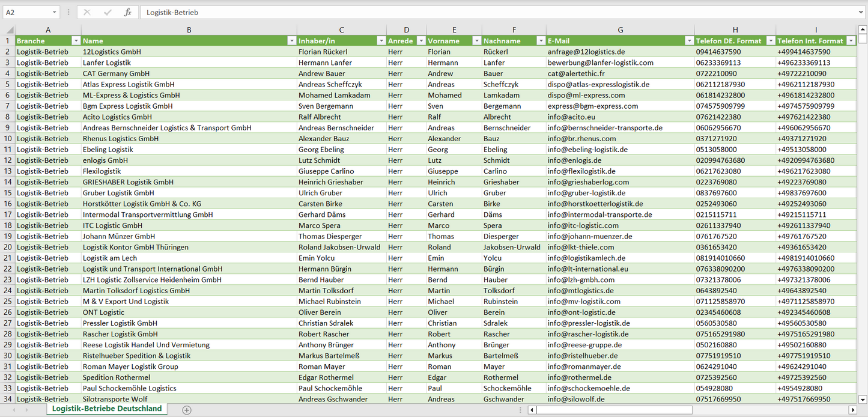
Task: Select row 12 header
Action: [x=7, y=160]
